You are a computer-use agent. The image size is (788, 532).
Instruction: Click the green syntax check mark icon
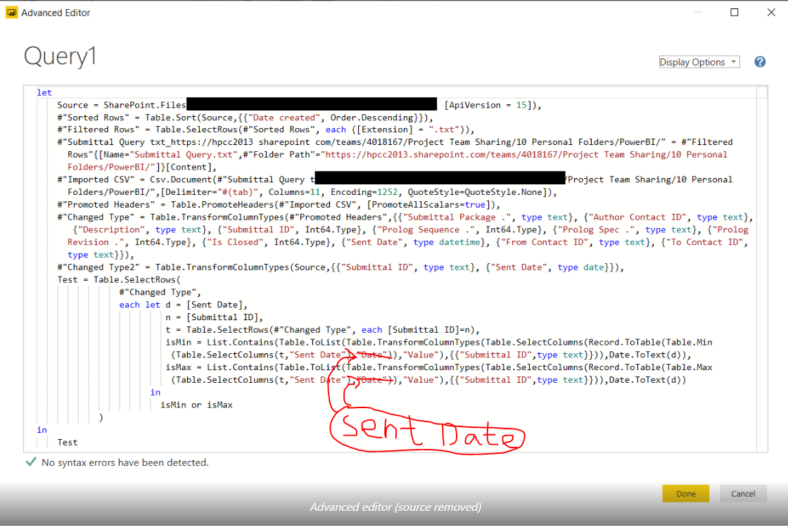pyautogui.click(x=31, y=462)
